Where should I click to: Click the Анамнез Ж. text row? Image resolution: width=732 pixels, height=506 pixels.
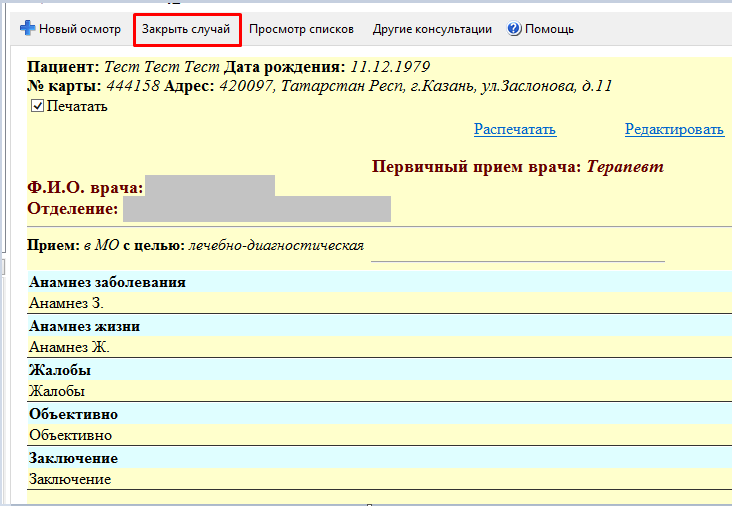[69, 347]
